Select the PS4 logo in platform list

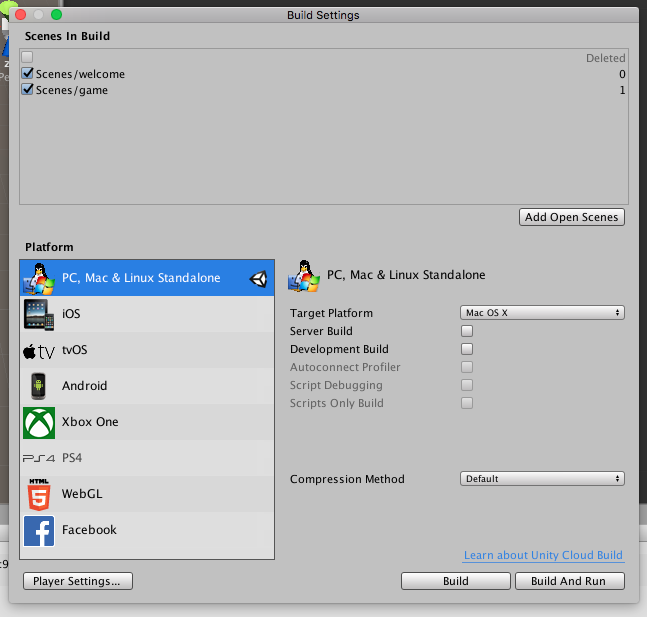point(39,458)
